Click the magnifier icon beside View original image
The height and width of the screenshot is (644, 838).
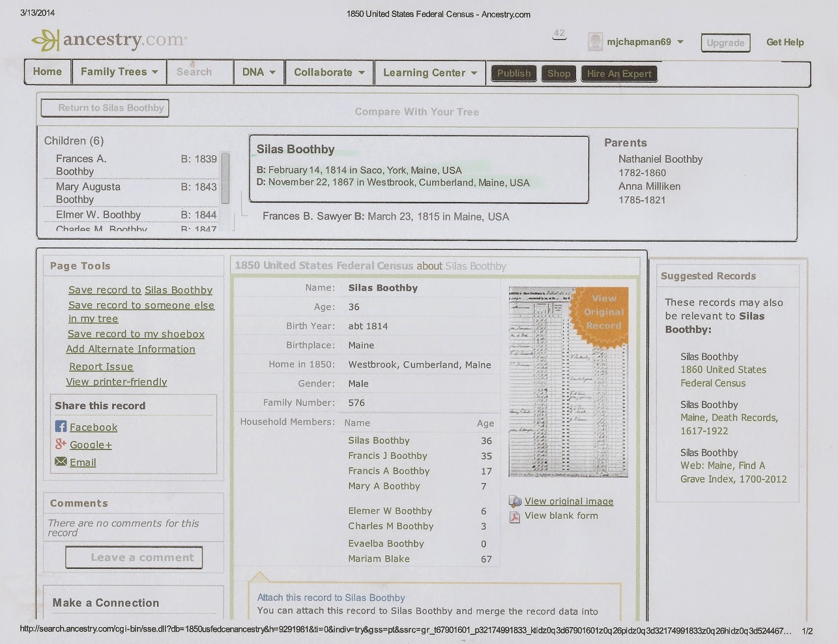coord(515,501)
